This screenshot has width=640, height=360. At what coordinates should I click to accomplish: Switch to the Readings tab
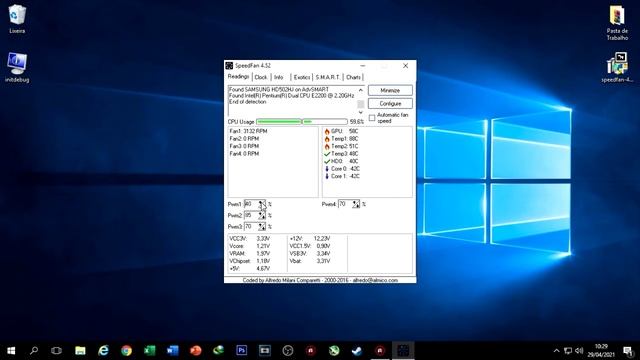[238, 77]
